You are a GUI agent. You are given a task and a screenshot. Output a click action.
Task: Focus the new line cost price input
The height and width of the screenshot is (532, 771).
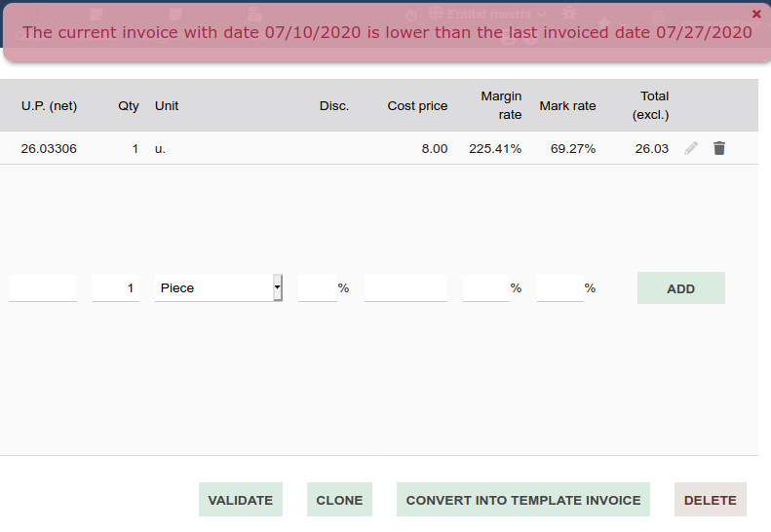(x=405, y=287)
